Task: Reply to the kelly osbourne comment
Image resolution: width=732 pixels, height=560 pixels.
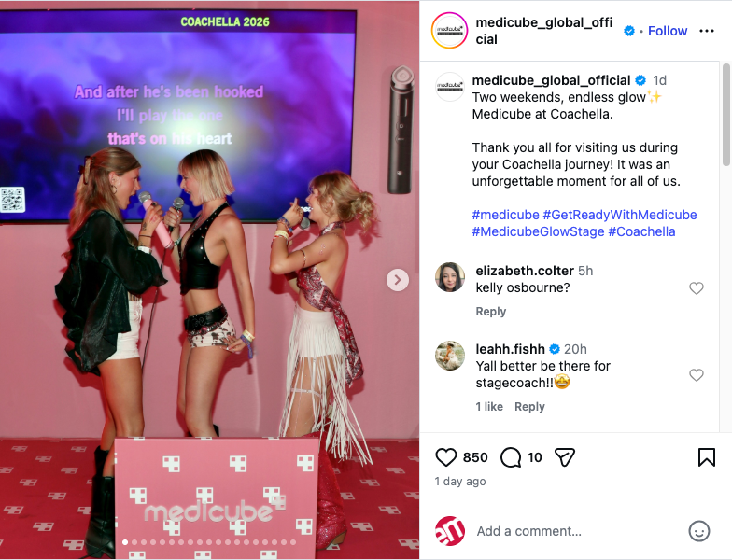Action: 491,312
